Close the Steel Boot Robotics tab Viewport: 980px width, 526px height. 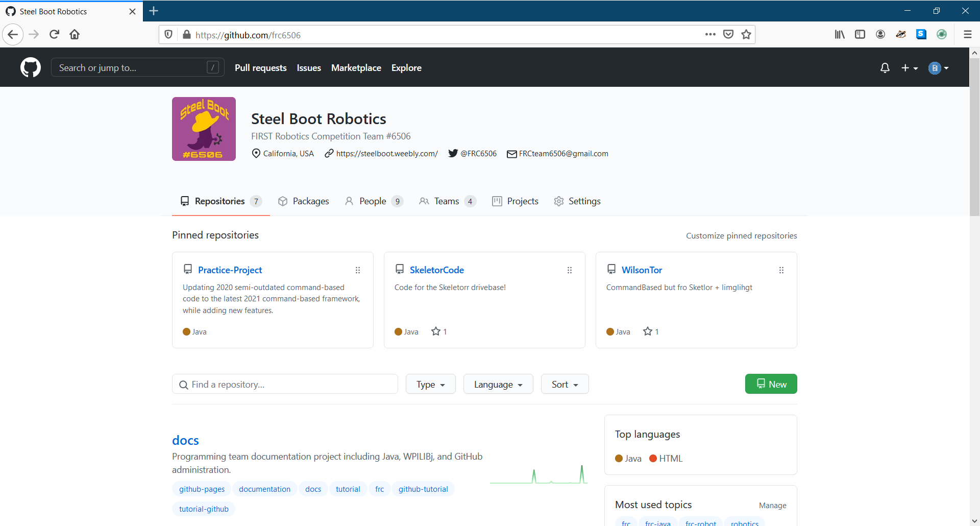coord(133,11)
